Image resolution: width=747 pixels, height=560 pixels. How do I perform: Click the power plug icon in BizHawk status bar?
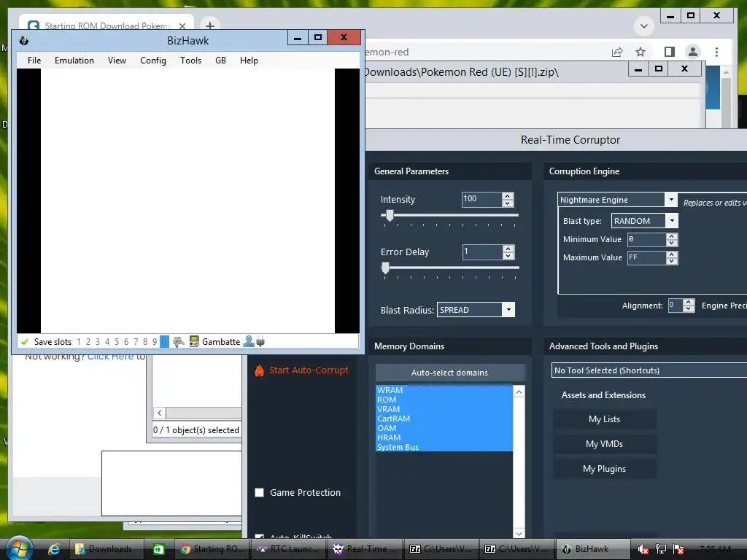[260, 341]
